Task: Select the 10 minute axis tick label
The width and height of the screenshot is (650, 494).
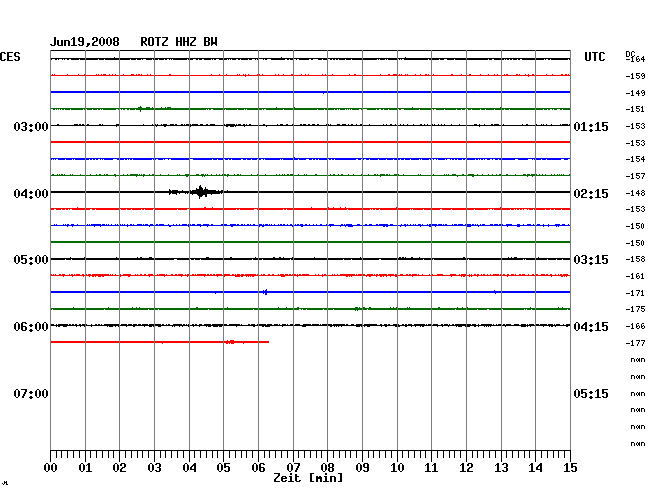Action: coord(397,468)
